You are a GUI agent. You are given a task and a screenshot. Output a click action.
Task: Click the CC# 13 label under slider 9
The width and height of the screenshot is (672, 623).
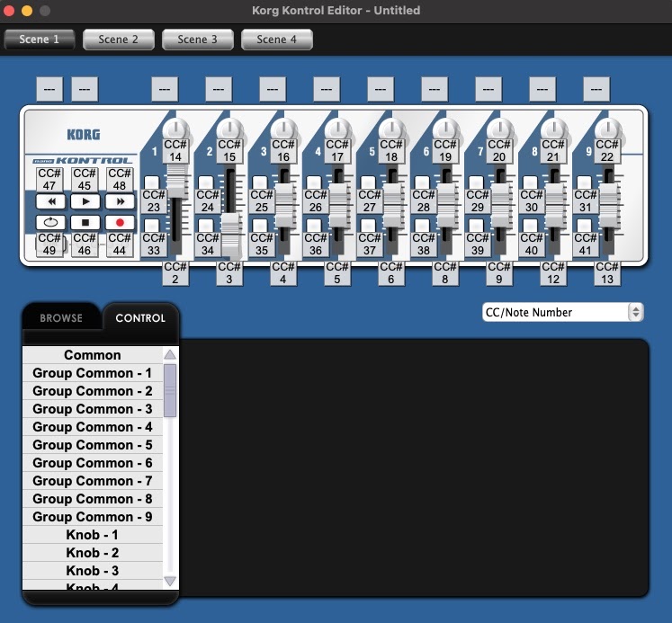[x=607, y=272]
